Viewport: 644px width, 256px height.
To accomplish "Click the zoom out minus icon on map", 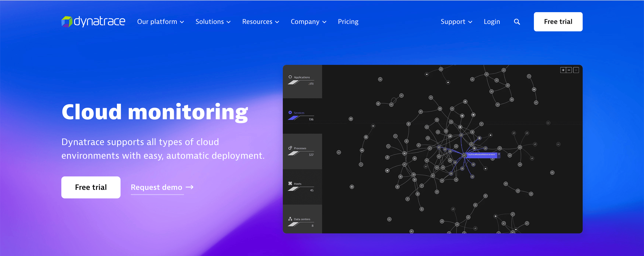I will tap(569, 70).
